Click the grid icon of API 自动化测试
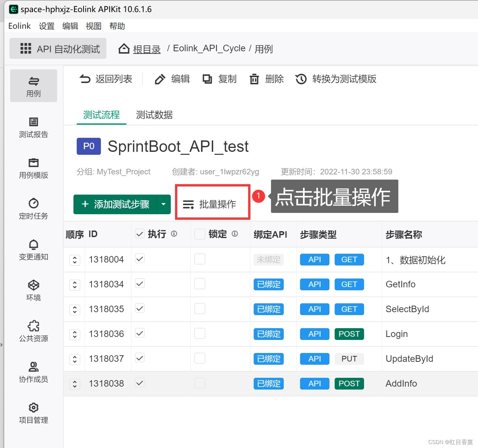Image resolution: width=478 pixels, height=448 pixels. (x=26, y=48)
